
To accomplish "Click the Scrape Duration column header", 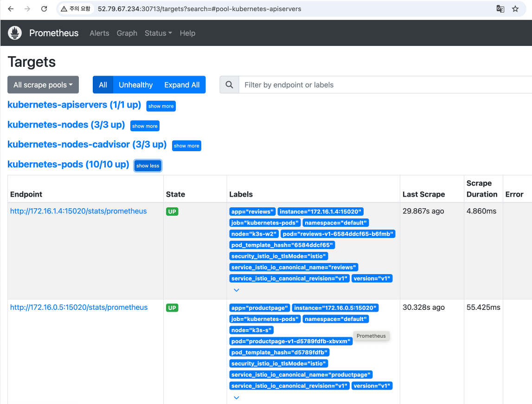I will pos(482,189).
